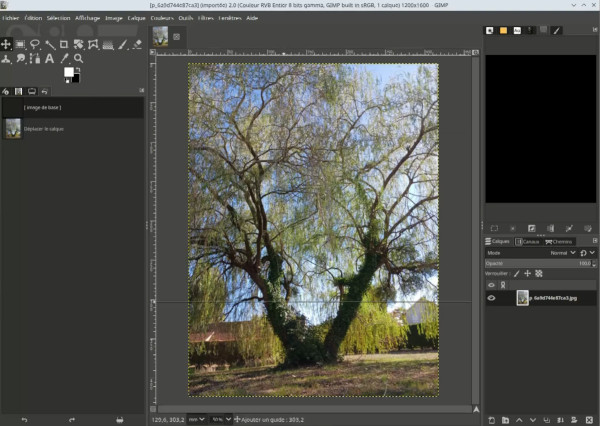Reset colors to default black and white
Viewport: 600px width, 426px height.
tap(67, 80)
